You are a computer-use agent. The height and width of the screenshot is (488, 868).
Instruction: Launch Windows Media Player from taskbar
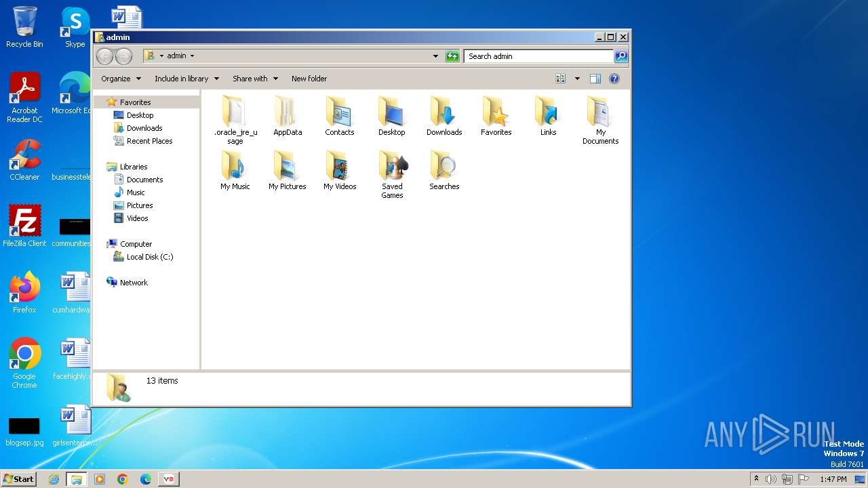tap(100, 479)
